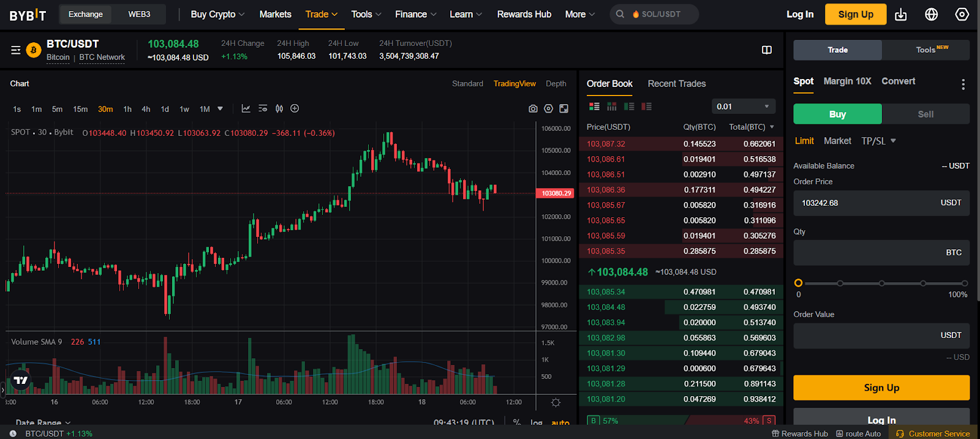
Task: Open chart axis gear icon below price scale
Action: 556,402
